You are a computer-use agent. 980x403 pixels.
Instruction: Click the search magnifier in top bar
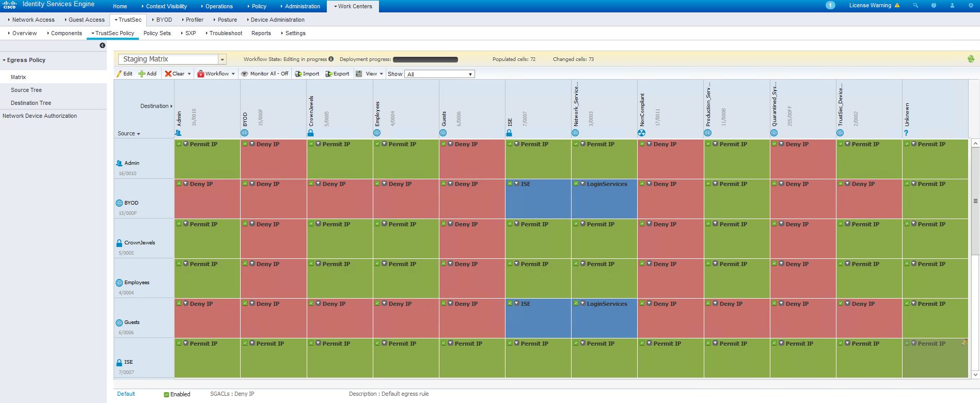(x=915, y=6)
